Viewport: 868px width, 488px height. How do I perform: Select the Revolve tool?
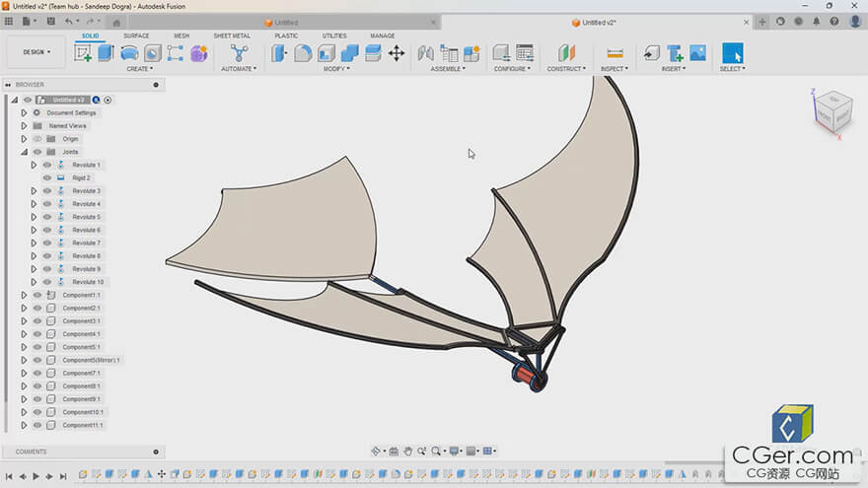[129, 53]
